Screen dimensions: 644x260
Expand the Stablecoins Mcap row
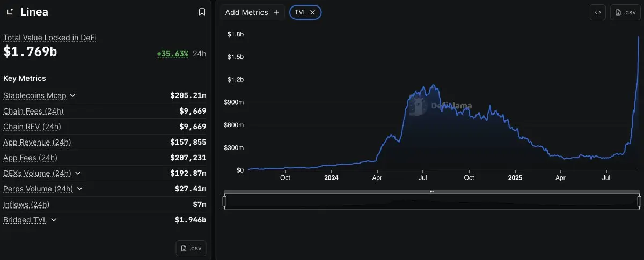pyautogui.click(x=73, y=95)
